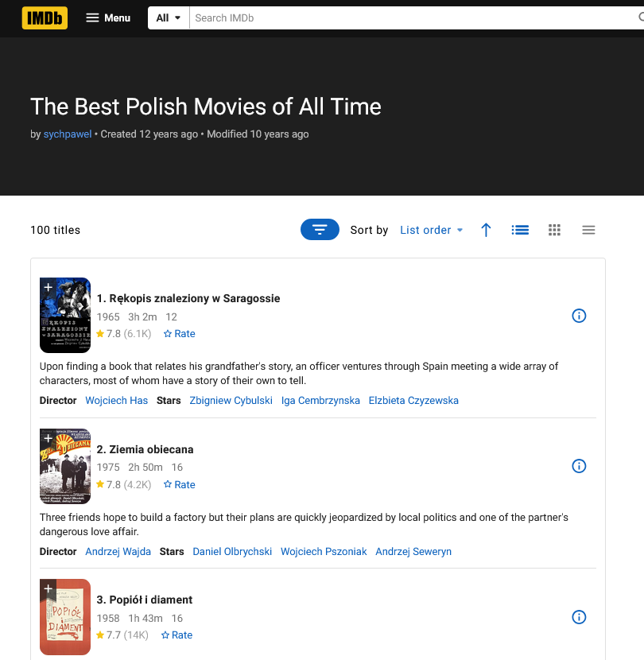Screen dimensions: 644x660
Task: Open the Ziemia obiecana title
Action: (145, 449)
